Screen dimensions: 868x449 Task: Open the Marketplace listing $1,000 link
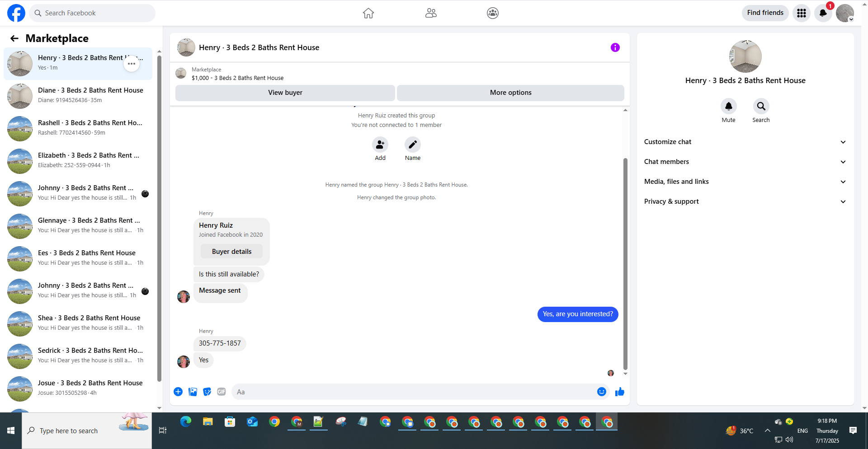[x=238, y=78]
